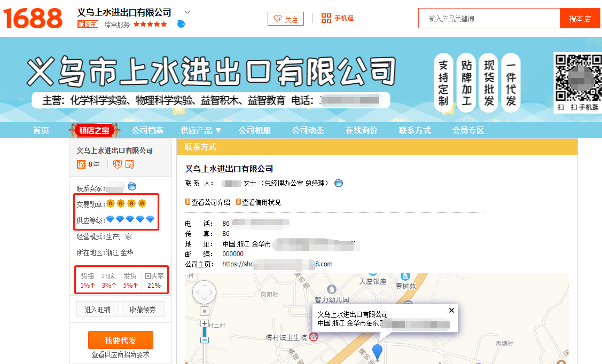This screenshot has width=602, height=364.
Task: Click the 关注 follow button
Action: coord(286,19)
